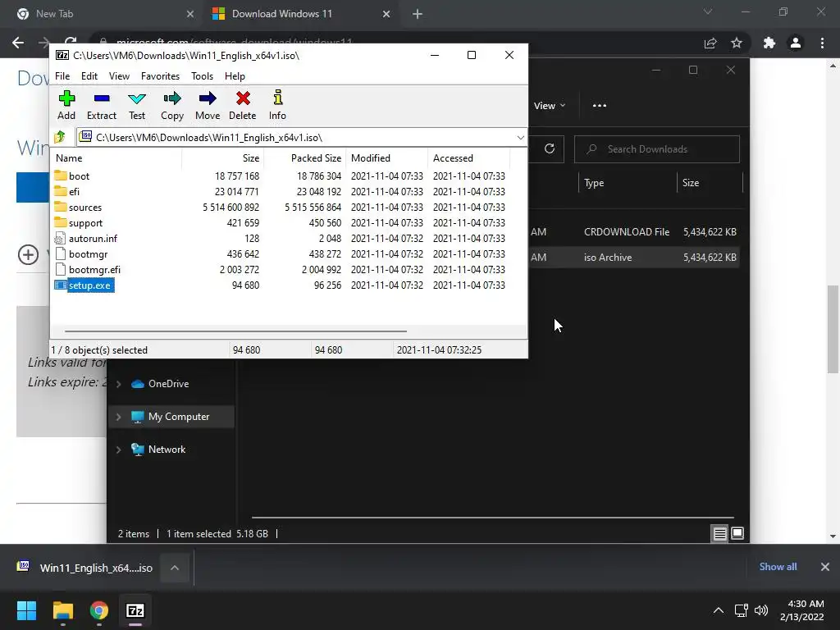Open the View menu in 7-Zip

point(119,76)
